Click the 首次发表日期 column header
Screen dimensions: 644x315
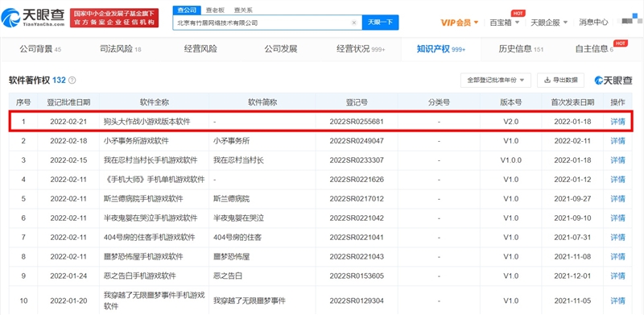pyautogui.click(x=573, y=102)
